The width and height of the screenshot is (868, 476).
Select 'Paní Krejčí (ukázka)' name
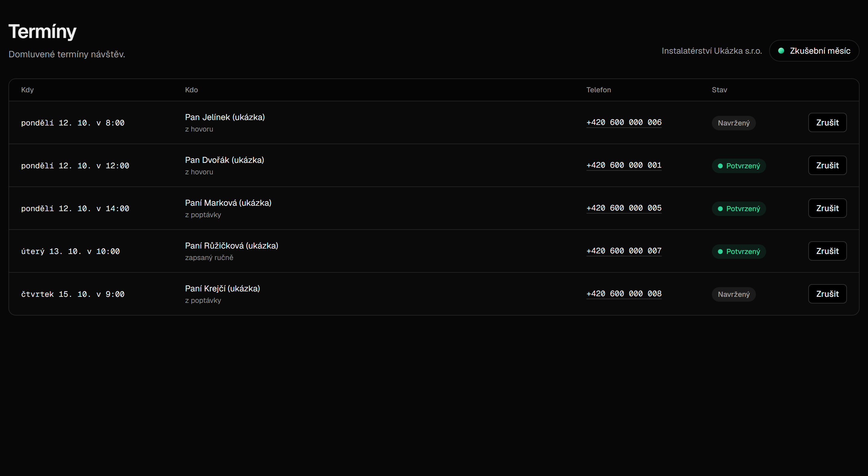click(222, 289)
